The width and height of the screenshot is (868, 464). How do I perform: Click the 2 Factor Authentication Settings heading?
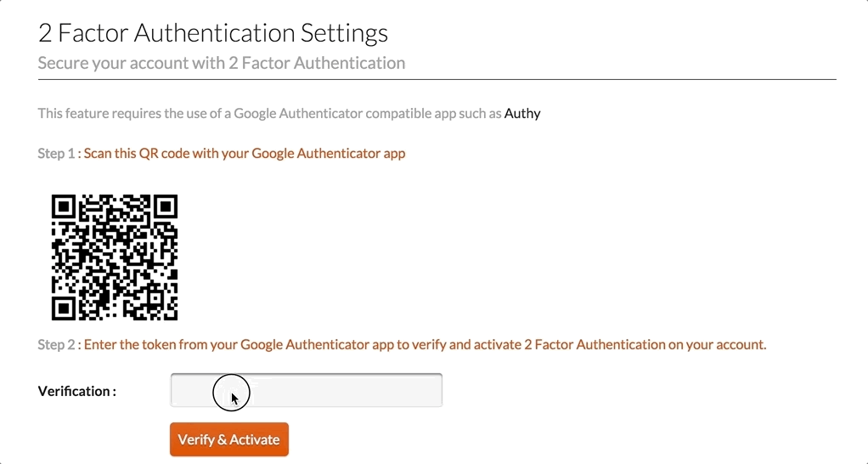[213, 32]
